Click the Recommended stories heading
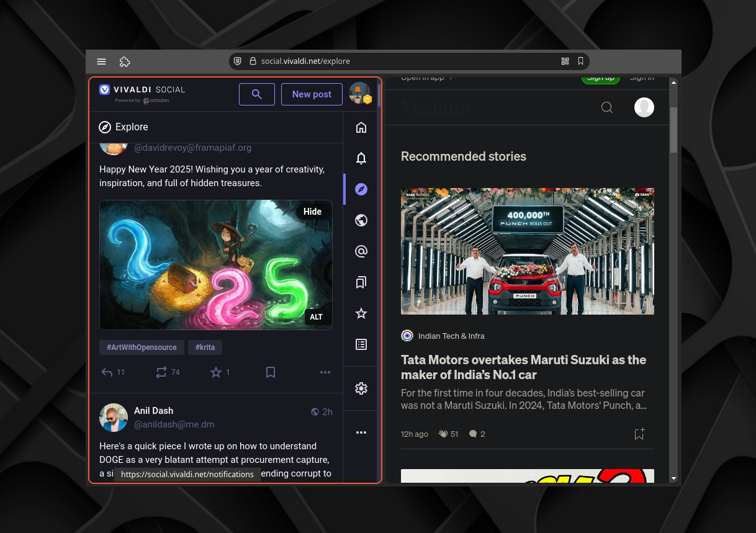Screen dimensions: 756x533 (464, 156)
